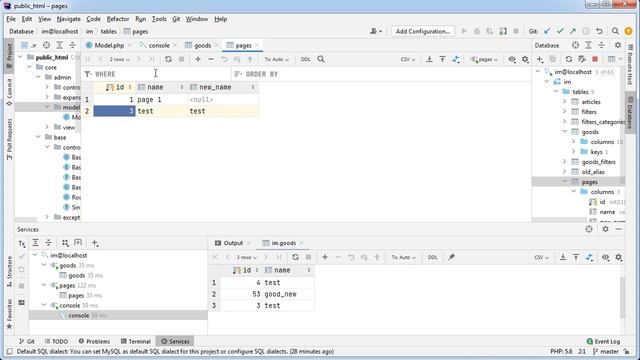Open Services panel settings gear

(605, 229)
